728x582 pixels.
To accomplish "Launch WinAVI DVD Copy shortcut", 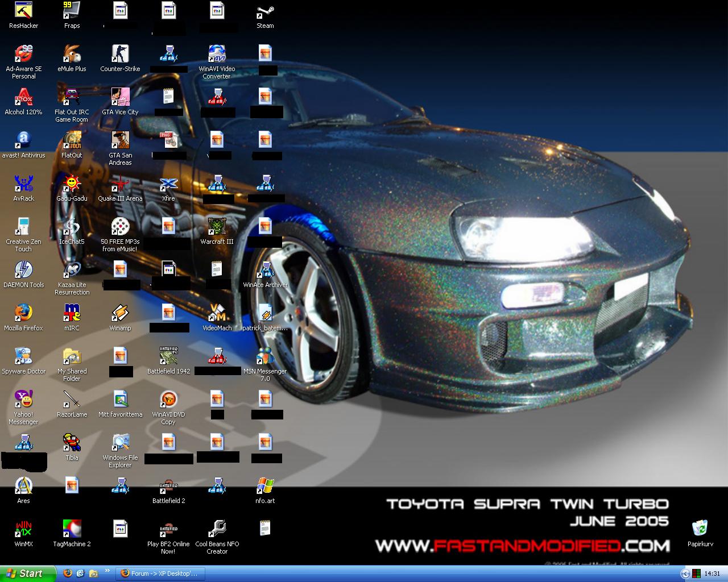I will (x=168, y=408).
